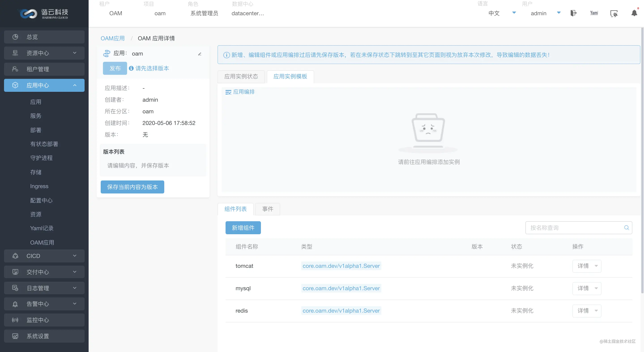Click the CICD icon in sidebar
This screenshot has height=352, width=644.
[x=15, y=256]
